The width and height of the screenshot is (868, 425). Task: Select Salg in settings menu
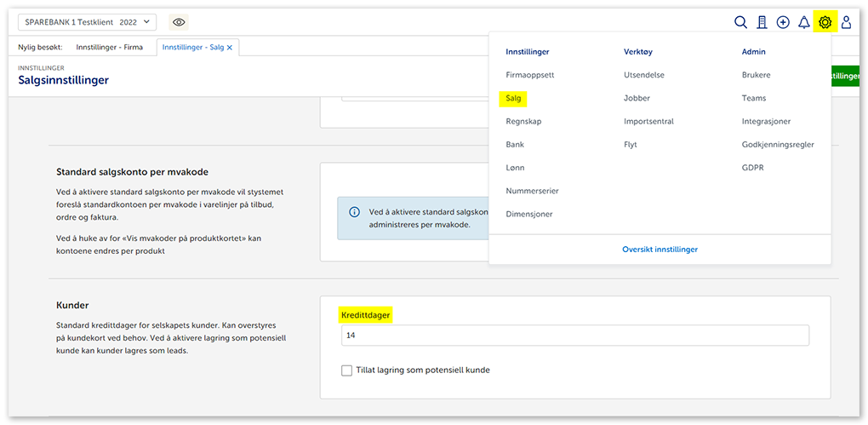pyautogui.click(x=513, y=99)
